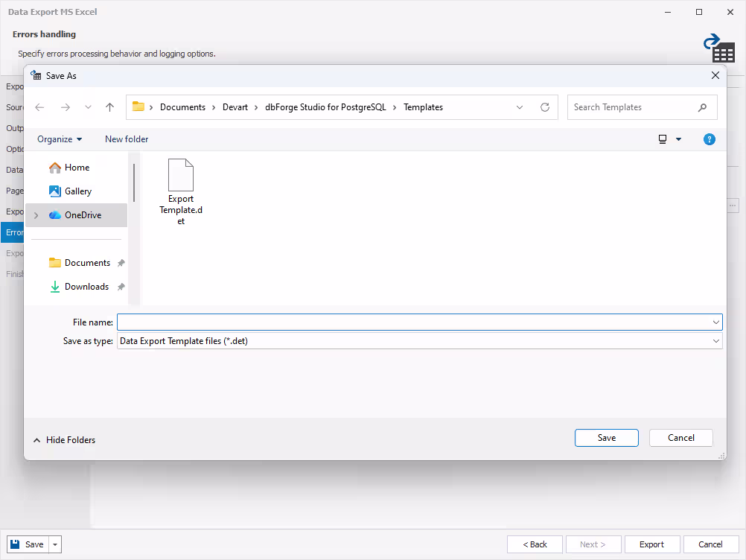Image resolution: width=746 pixels, height=560 pixels.
Task: Click Save in the Save As dialog
Action: click(607, 438)
